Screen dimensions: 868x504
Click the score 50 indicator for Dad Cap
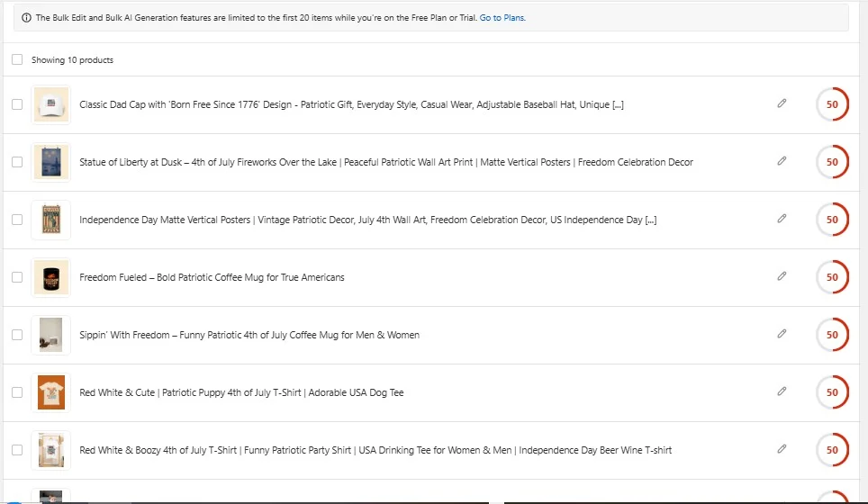832,104
